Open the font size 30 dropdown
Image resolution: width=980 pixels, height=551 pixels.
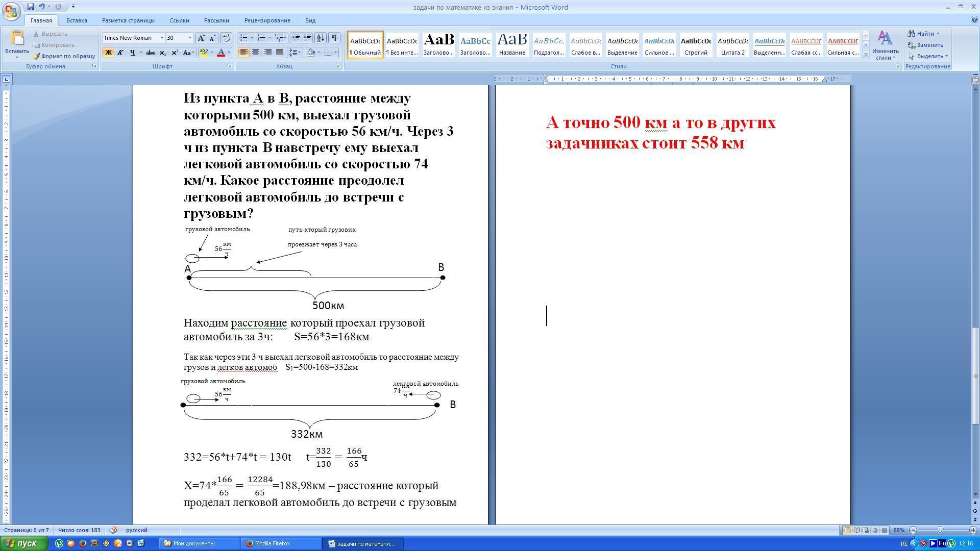tap(190, 38)
